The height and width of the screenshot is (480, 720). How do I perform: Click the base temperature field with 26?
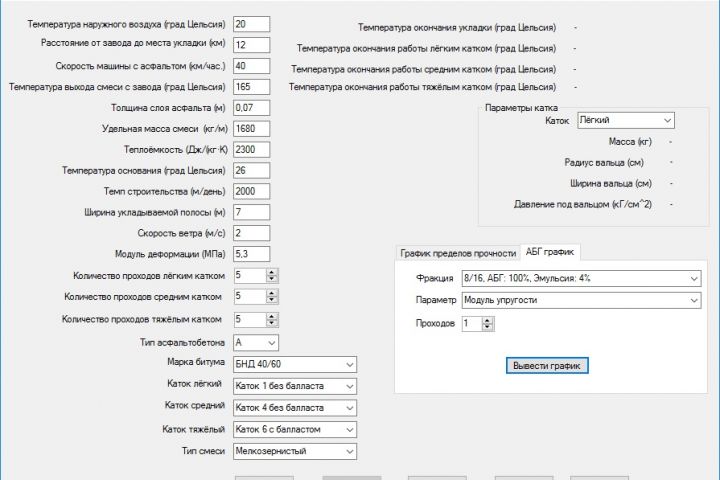point(251,170)
